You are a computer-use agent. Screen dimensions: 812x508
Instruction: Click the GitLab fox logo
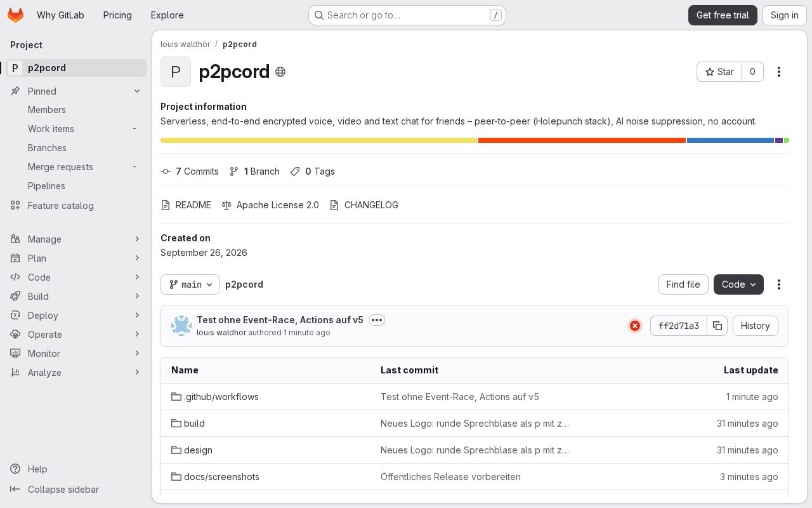click(x=16, y=15)
